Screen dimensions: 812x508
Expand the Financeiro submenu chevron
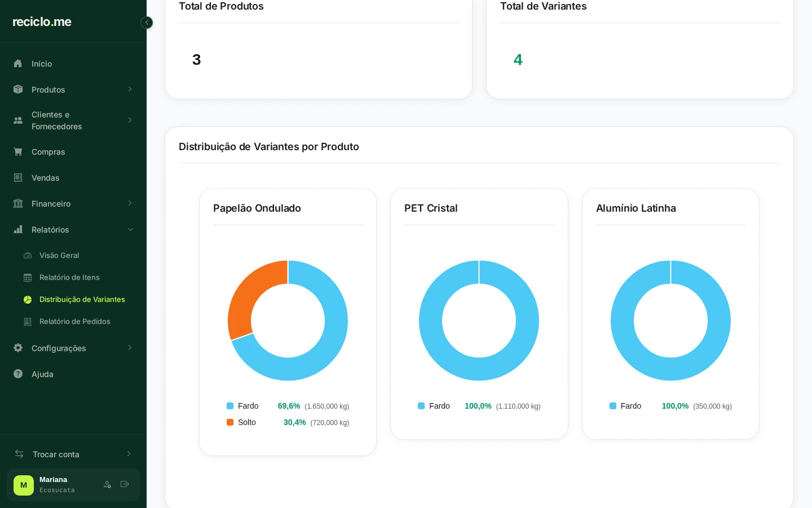(x=130, y=203)
